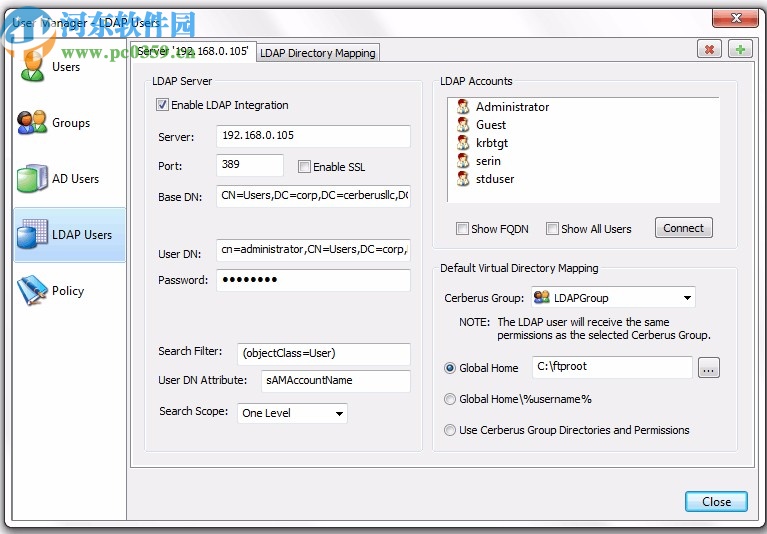Select 'Guest' text in LDAP Accounts list
Viewport: 767px width, 534px height.
[491, 125]
